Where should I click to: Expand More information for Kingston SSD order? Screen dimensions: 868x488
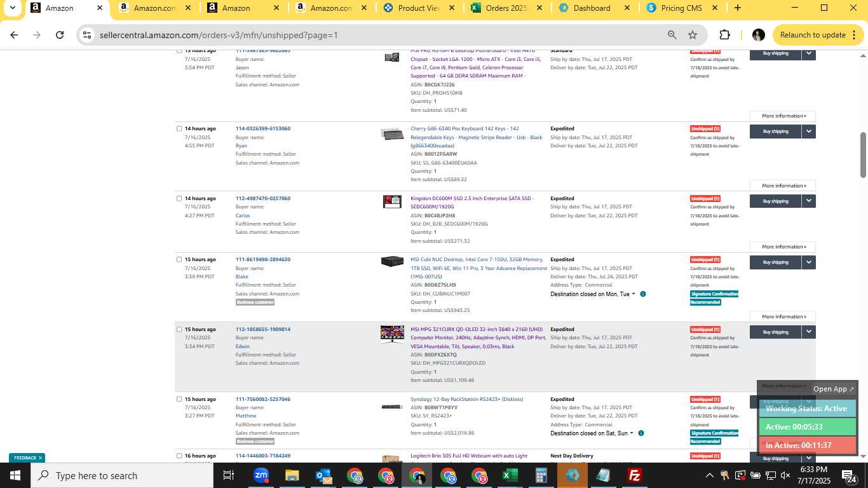point(783,247)
